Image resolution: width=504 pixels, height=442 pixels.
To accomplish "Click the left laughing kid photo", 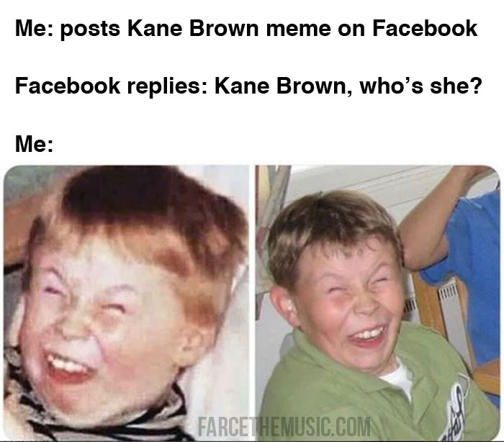I will tap(126, 303).
